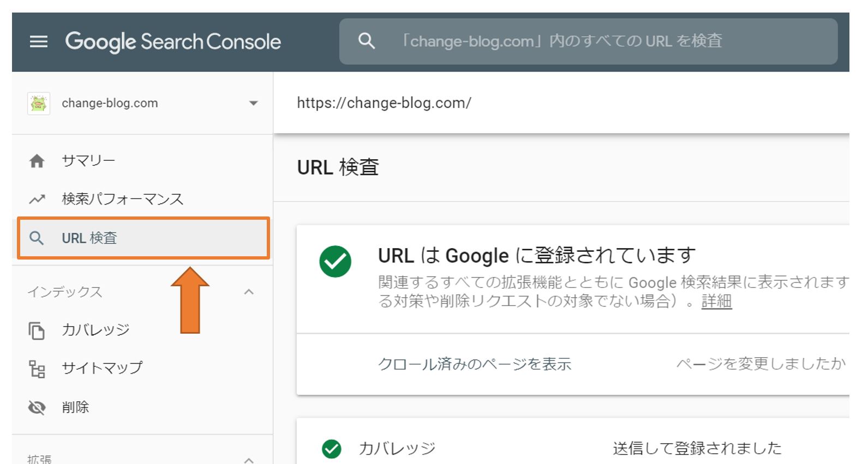Click the インデックス section header
The height and width of the screenshot is (464, 868).
tap(65, 292)
